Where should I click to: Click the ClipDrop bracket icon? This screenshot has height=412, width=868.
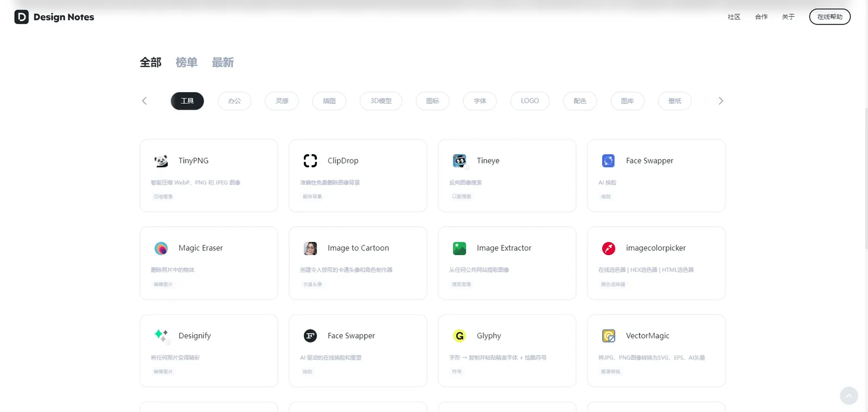310,161
